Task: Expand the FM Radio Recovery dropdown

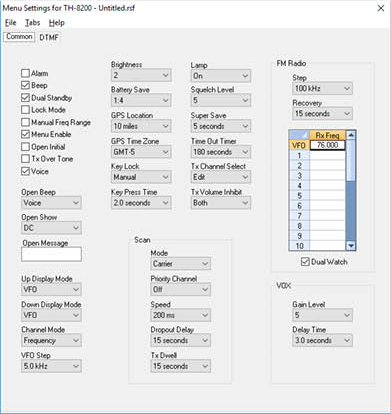Action: coord(322,114)
